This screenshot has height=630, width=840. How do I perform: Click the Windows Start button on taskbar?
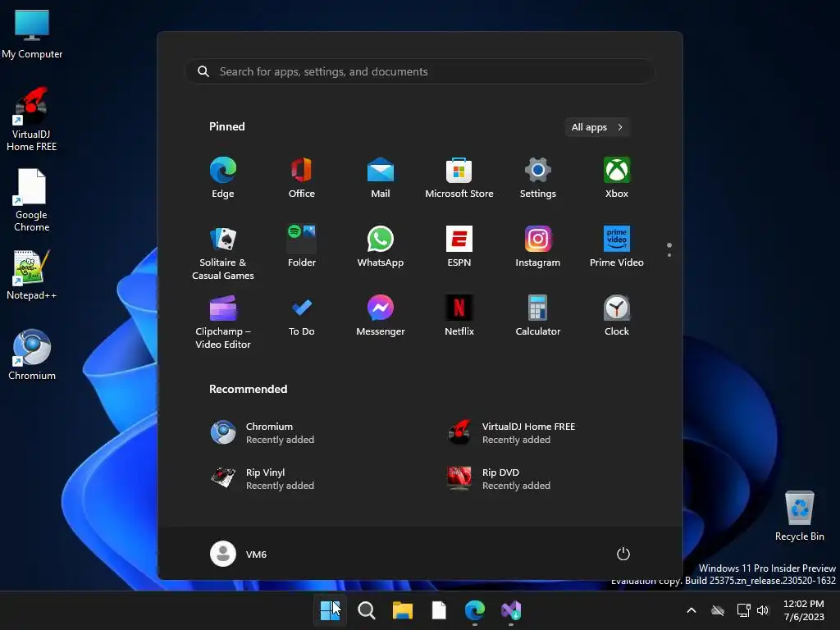330,610
